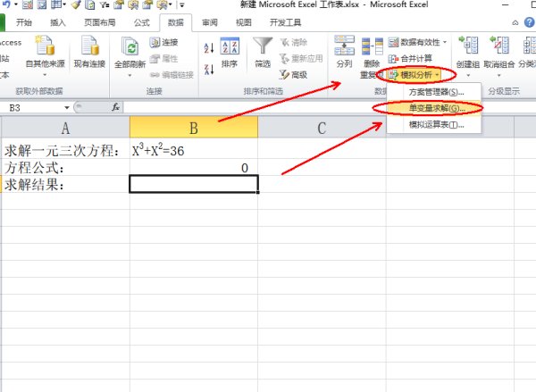Open the What-If Analysis (模拟分析) dropdown

pyautogui.click(x=415, y=75)
